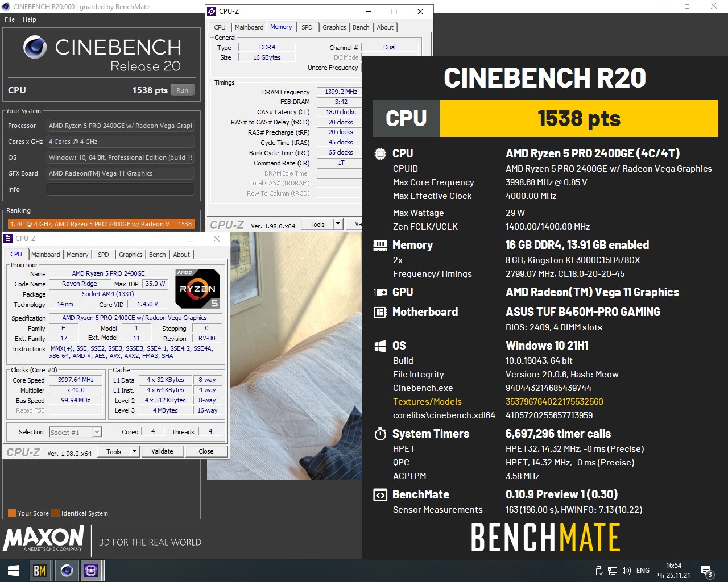
Task: Open the taskbar volume control
Action: (626, 571)
